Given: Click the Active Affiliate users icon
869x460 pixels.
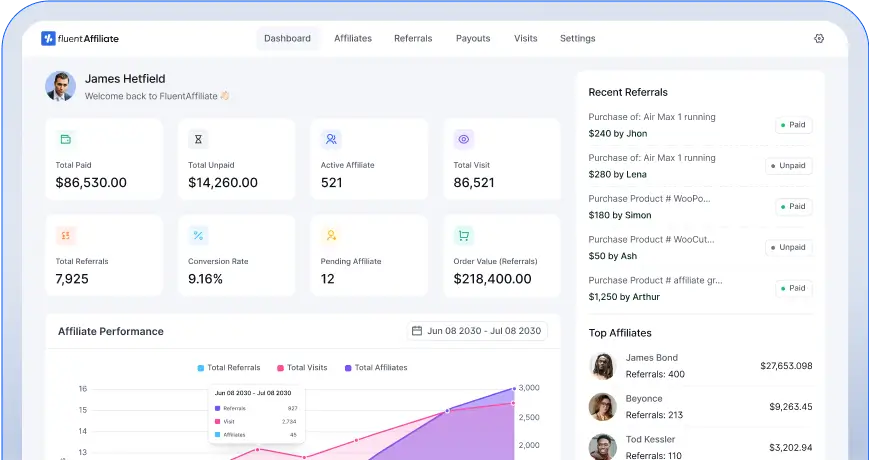Looking at the screenshot, I should coord(331,139).
